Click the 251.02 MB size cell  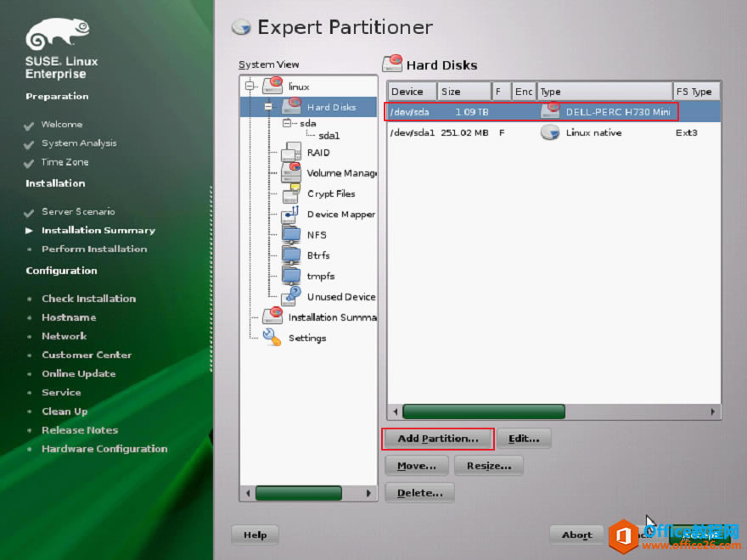point(464,132)
